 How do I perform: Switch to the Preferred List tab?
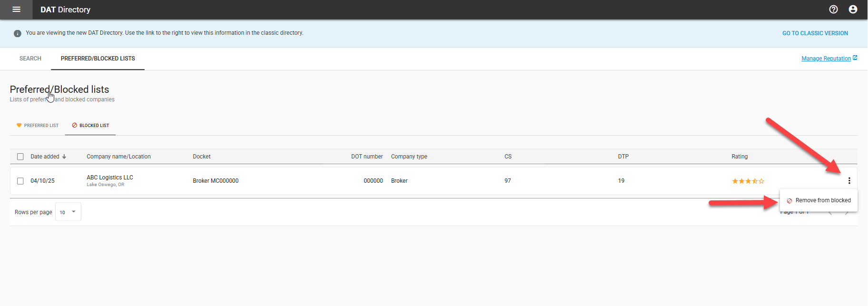click(38, 126)
